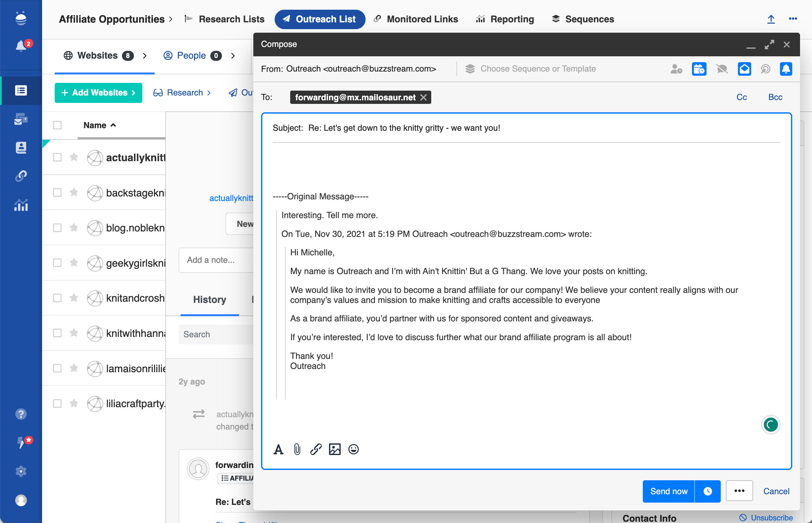Open the People tab
This screenshot has width=812, height=523.
tap(192, 55)
